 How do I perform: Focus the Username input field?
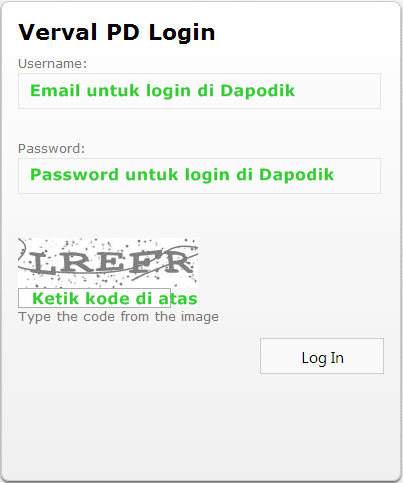(x=199, y=91)
